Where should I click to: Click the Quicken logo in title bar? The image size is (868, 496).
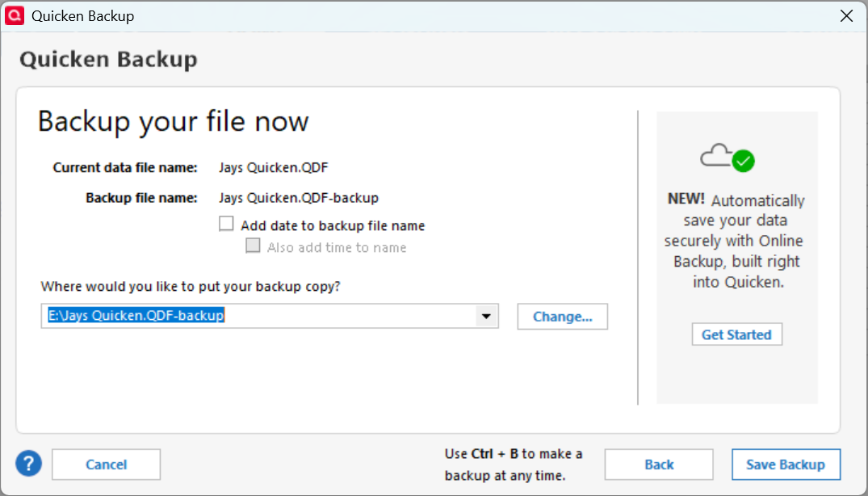point(15,15)
